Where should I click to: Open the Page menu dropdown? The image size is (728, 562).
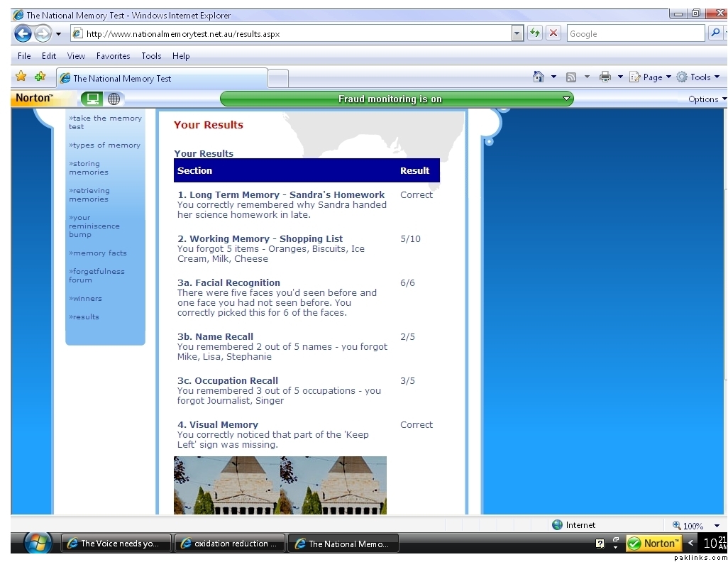pyautogui.click(x=651, y=77)
